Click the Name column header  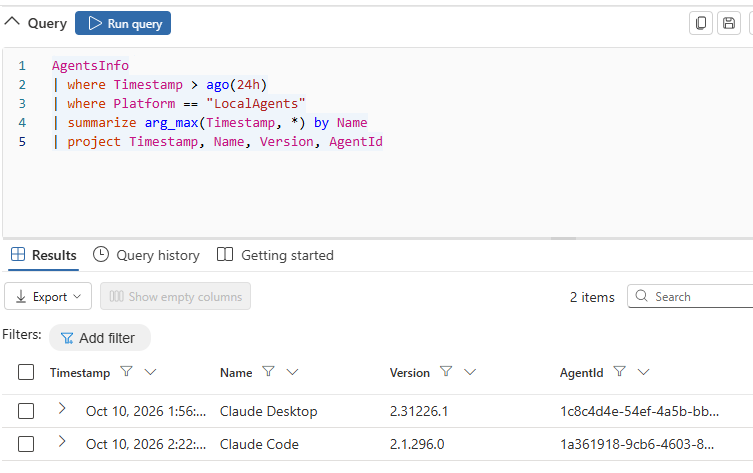pyautogui.click(x=236, y=373)
